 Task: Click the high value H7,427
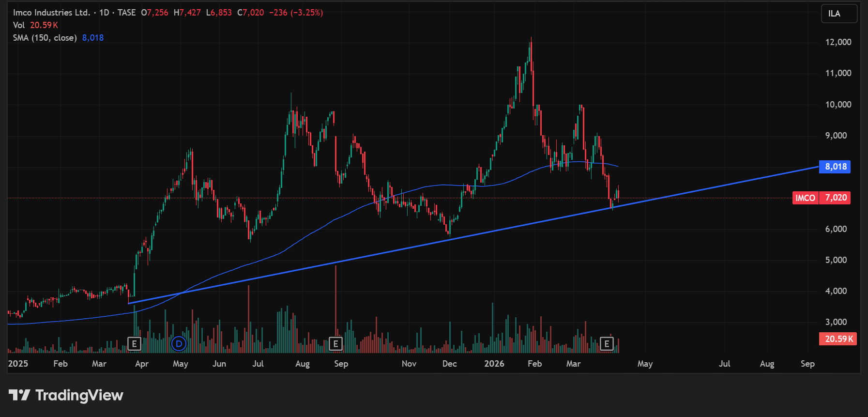click(187, 13)
